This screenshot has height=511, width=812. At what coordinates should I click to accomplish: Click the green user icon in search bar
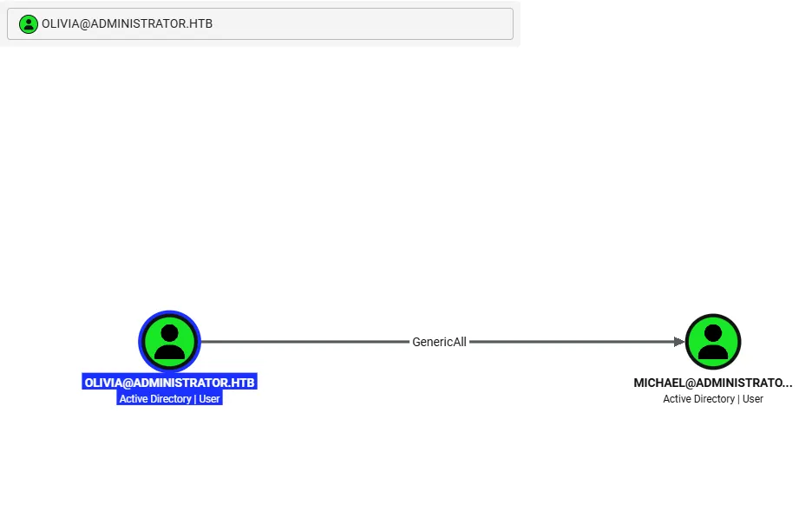click(x=29, y=23)
